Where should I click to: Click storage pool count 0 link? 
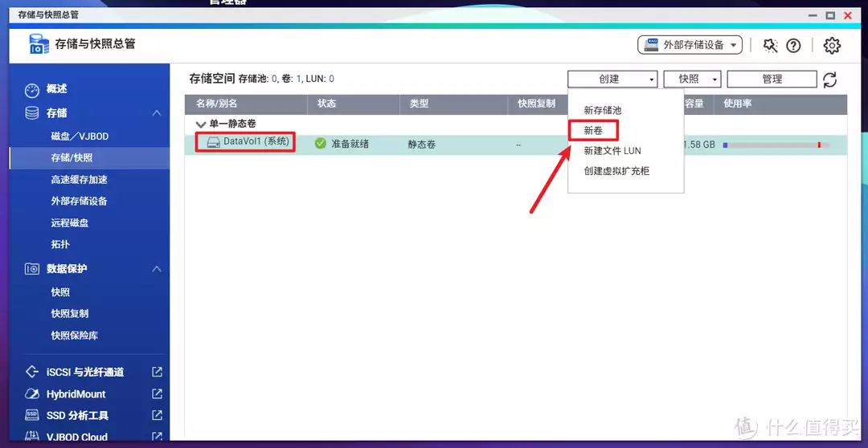click(274, 79)
